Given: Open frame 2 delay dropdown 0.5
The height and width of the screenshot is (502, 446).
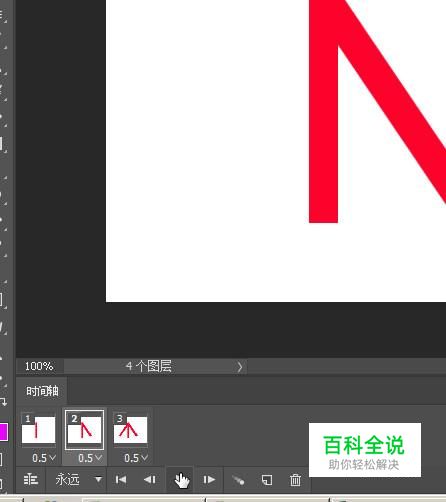Looking at the screenshot, I should coord(90,458).
